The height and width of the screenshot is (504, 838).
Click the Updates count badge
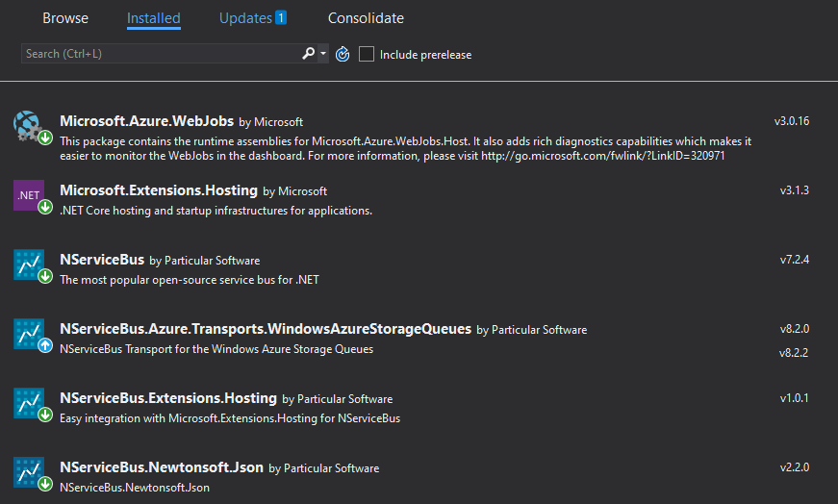point(281,17)
